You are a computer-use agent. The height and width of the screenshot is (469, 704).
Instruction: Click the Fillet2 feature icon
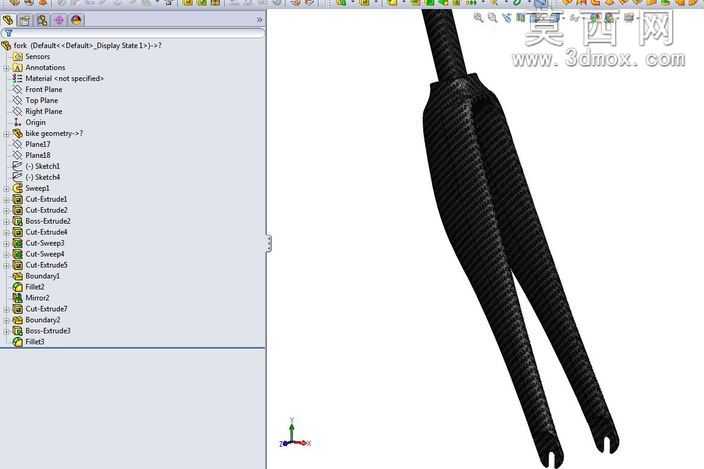pos(18,287)
